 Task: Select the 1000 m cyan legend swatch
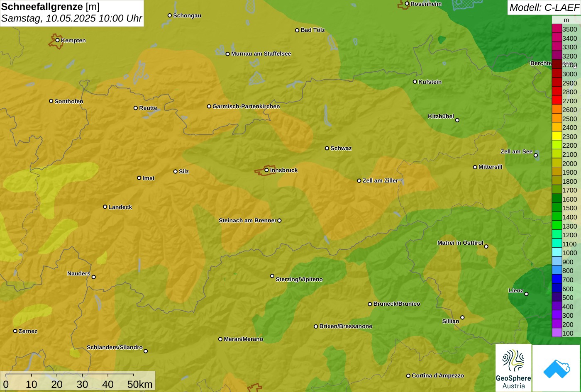(557, 253)
